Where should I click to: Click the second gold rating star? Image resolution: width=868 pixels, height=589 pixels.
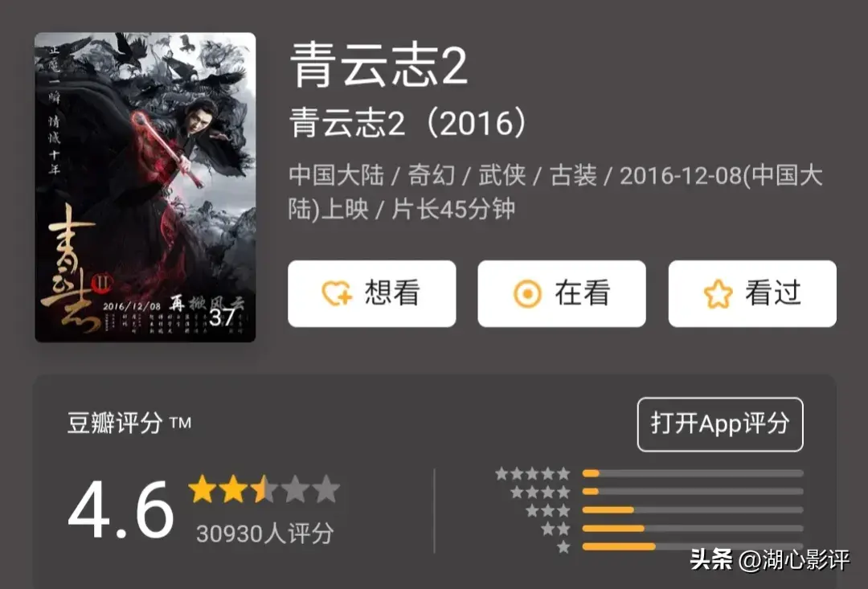tap(234, 489)
